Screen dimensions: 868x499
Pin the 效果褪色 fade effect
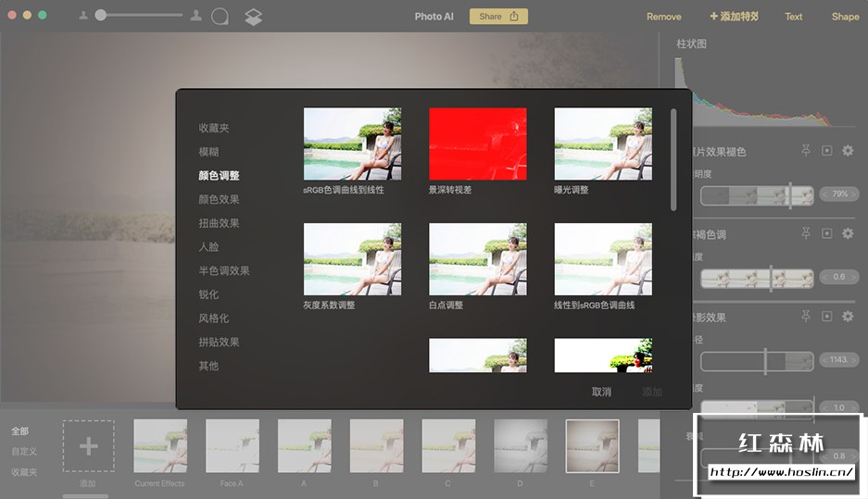pyautogui.click(x=806, y=151)
